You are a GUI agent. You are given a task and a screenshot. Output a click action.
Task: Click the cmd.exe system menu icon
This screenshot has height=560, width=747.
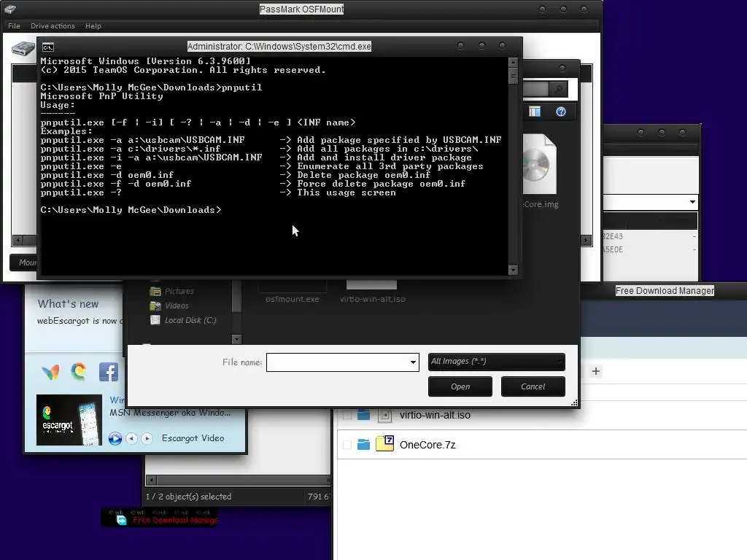click(x=47, y=47)
